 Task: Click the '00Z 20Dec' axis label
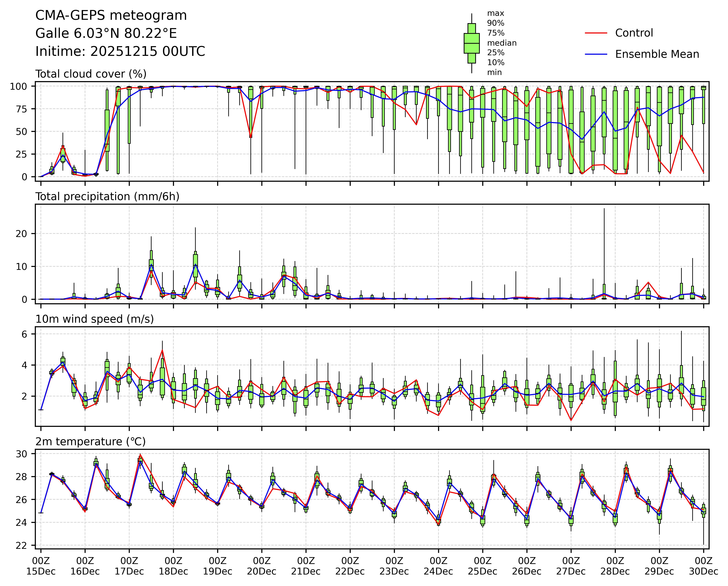(262, 566)
